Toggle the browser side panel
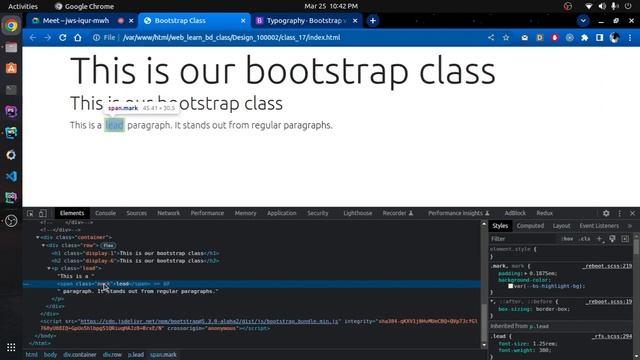640x360 pixels. coord(600,38)
